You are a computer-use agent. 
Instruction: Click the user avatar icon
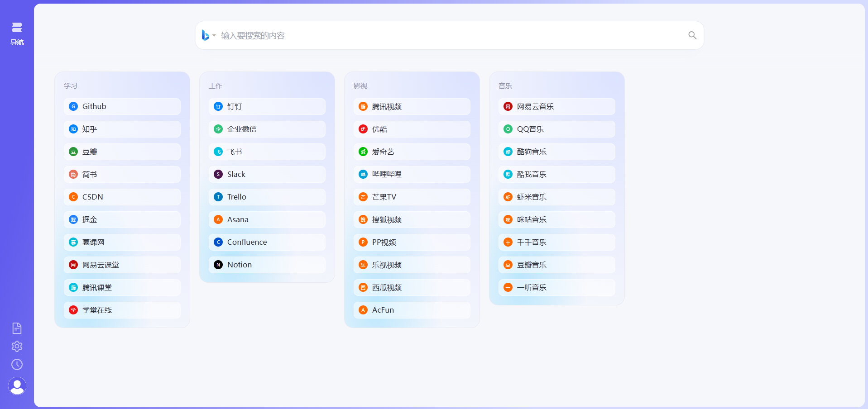[17, 386]
